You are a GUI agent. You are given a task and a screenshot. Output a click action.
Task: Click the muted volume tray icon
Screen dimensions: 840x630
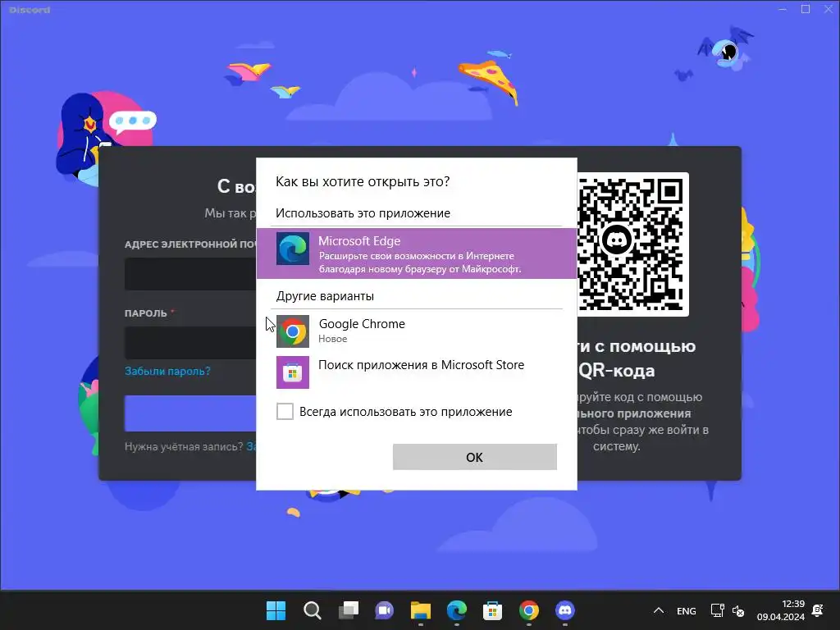(738, 610)
